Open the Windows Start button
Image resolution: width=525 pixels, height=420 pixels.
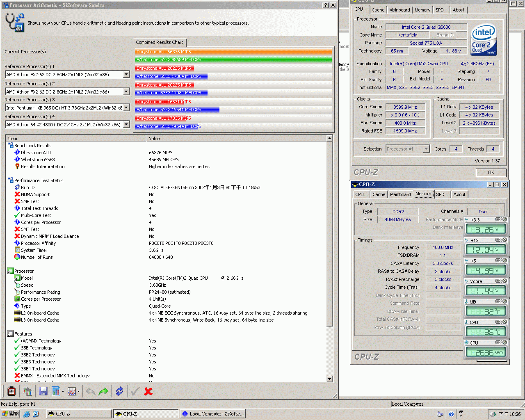[10, 414]
